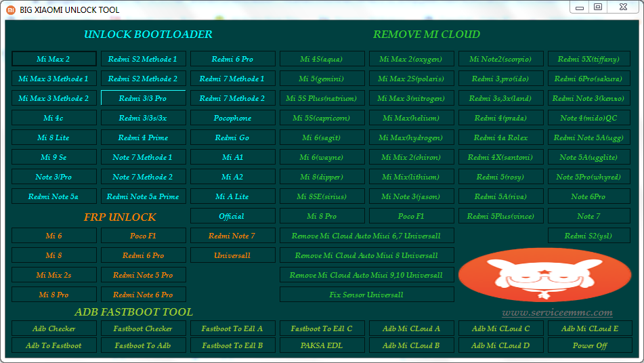Select Mi Mix 2(chiron)

(x=412, y=157)
